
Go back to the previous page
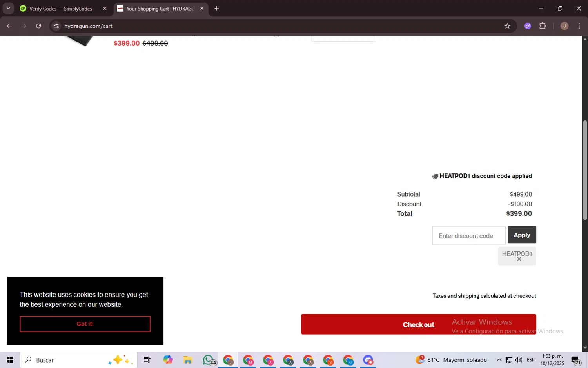coord(9,26)
